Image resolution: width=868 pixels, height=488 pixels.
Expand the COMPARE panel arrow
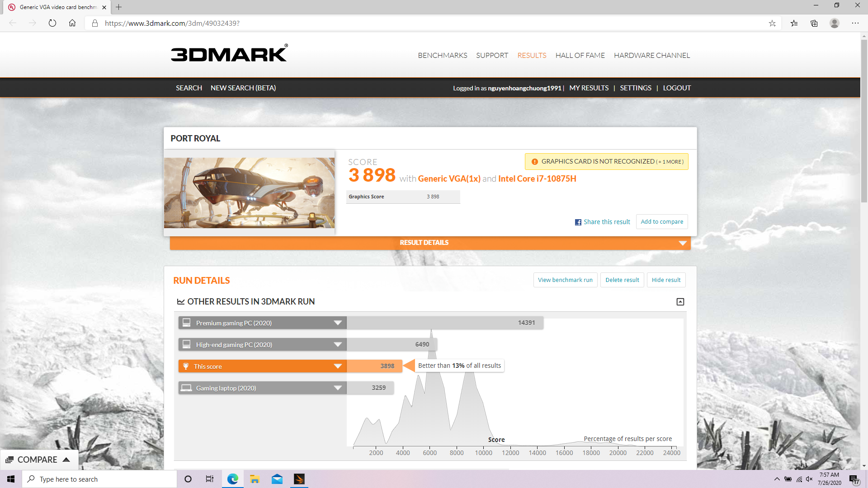[66, 460]
